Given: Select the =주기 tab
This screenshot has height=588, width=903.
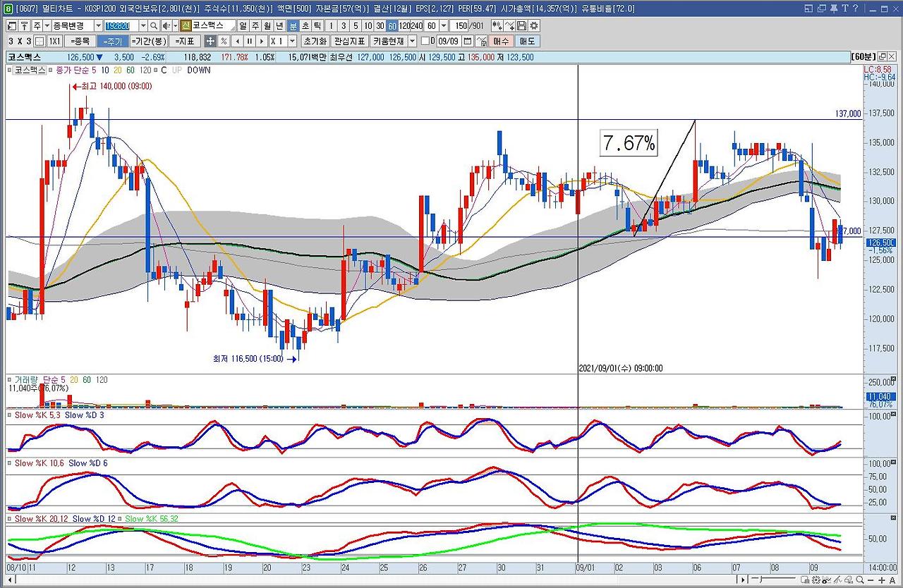Looking at the screenshot, I should pyautogui.click(x=111, y=42).
